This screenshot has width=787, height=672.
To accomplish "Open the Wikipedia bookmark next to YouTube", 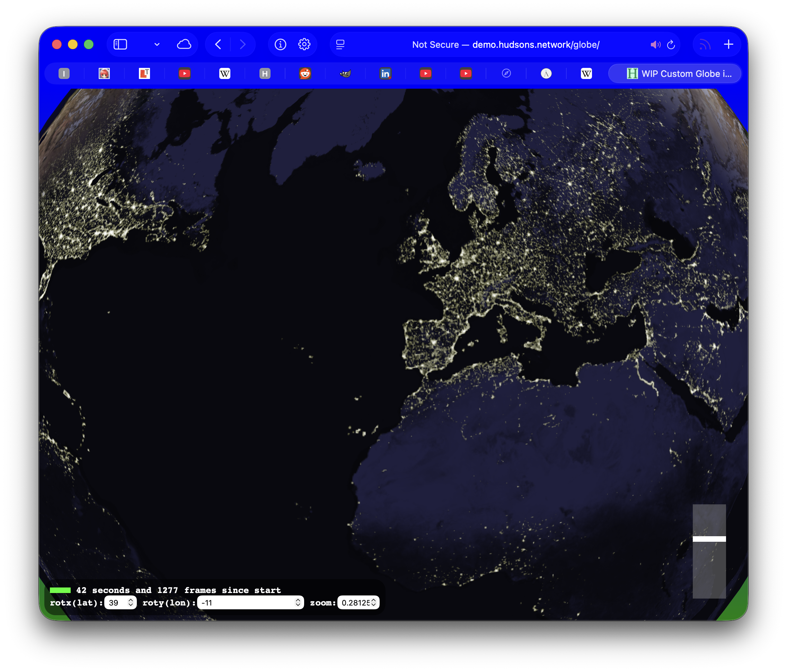I will (x=224, y=73).
